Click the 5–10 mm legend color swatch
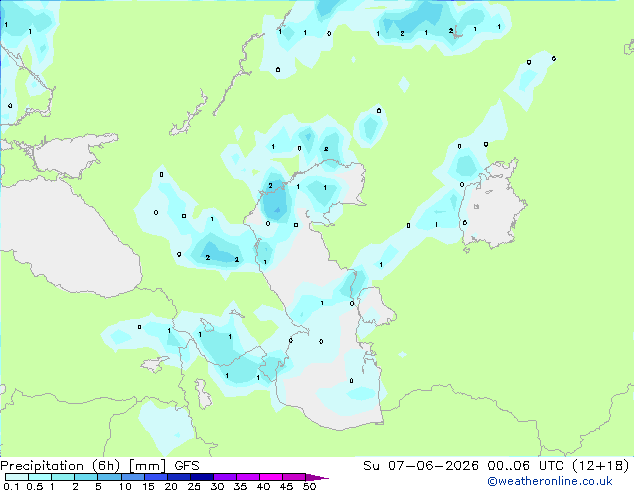634x490 pixels. [109, 477]
